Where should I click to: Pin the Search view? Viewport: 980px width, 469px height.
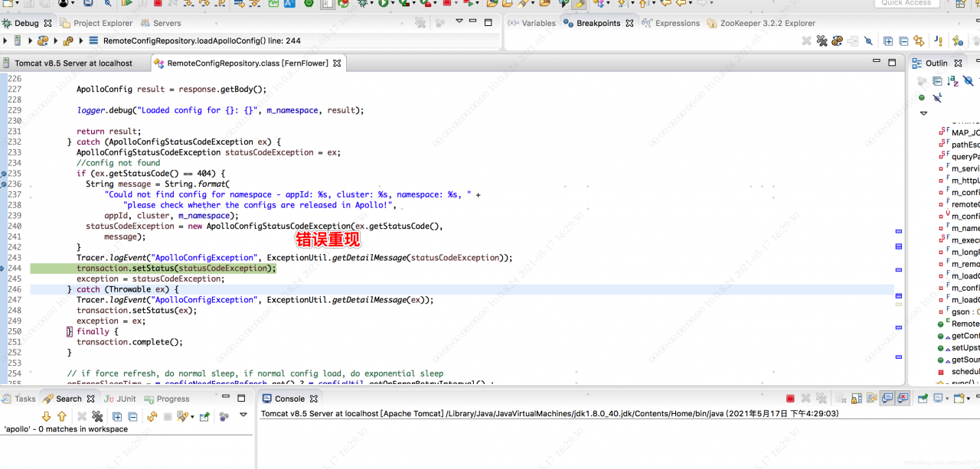click(204, 417)
